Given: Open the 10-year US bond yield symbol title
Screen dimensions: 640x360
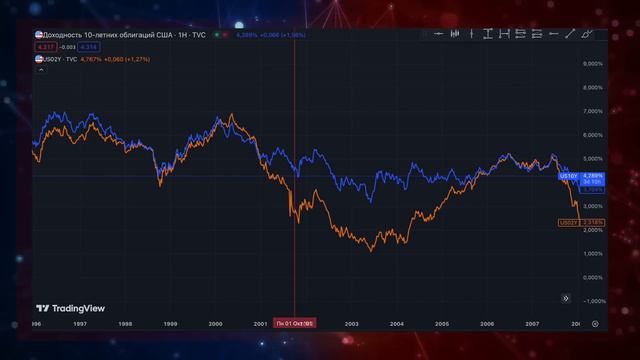Looking at the screenshot, I should pos(124,35).
